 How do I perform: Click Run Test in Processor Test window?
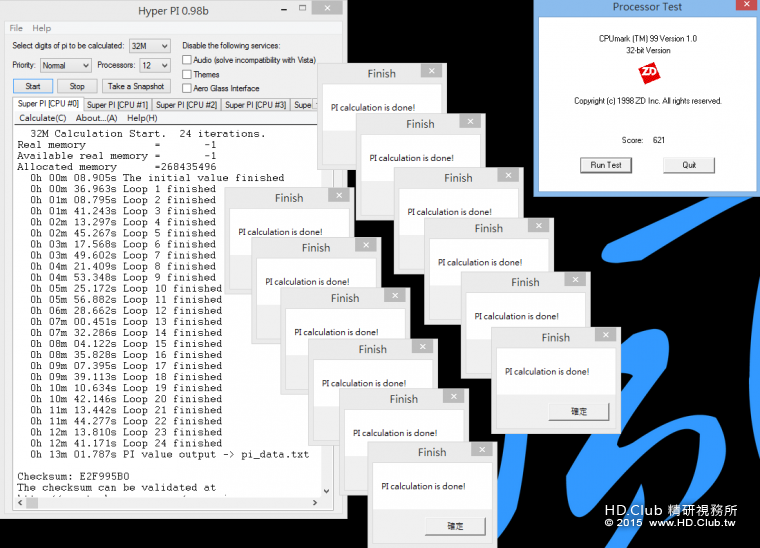tap(606, 165)
